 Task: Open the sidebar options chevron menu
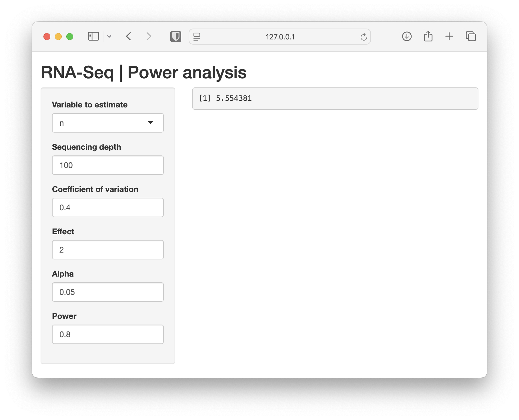tap(109, 37)
